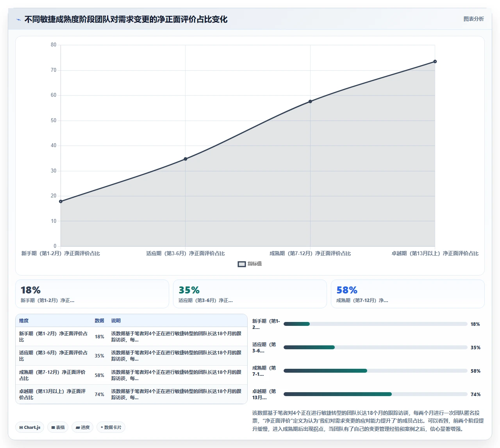This screenshot has width=500, height=448.
Task: Click the 说明 text in the table's 新手期 row
Action: (x=177, y=337)
